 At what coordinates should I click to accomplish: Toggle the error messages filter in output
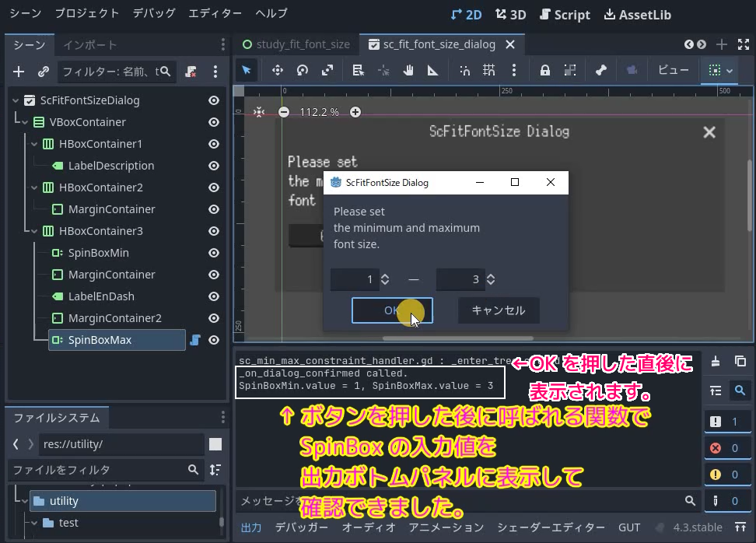click(728, 448)
